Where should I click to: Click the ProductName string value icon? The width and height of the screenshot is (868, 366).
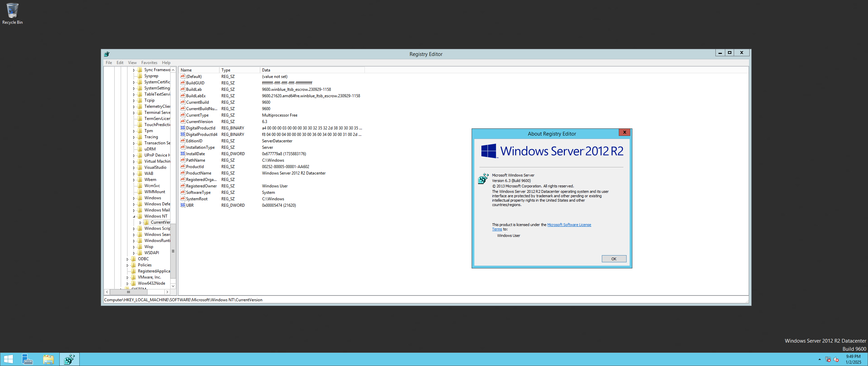183,173
